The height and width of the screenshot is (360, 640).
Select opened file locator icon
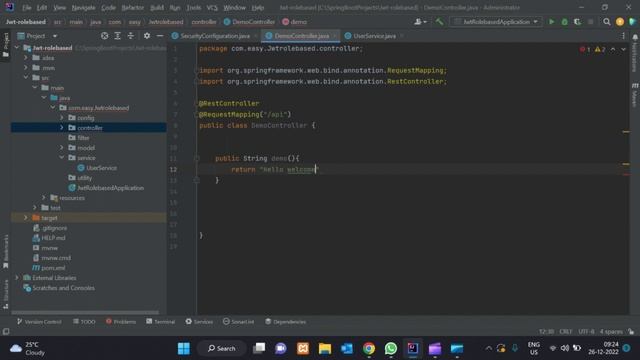click(x=104, y=36)
